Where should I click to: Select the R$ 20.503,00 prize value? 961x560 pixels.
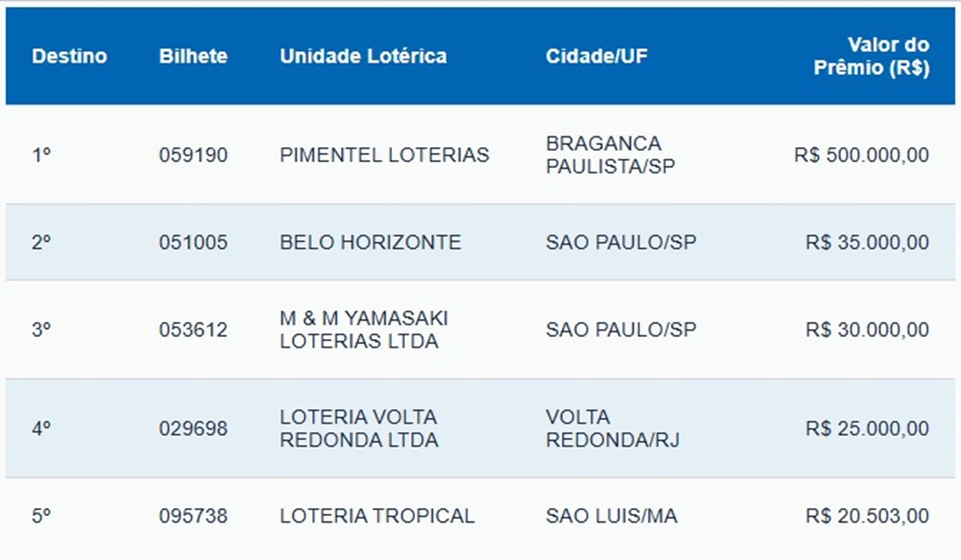(x=867, y=516)
